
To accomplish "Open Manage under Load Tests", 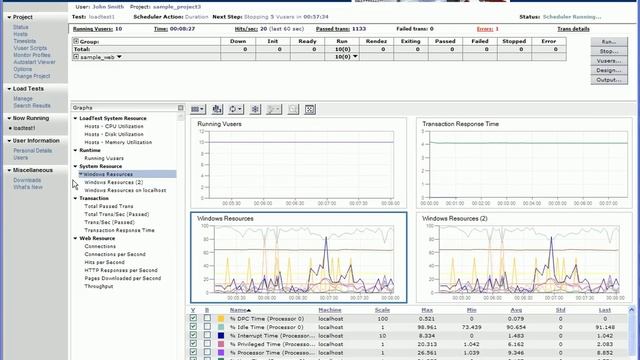I will 23,99.
